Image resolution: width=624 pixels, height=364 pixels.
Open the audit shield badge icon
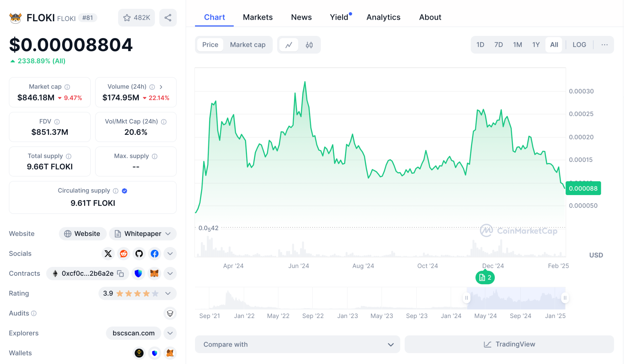tap(170, 313)
